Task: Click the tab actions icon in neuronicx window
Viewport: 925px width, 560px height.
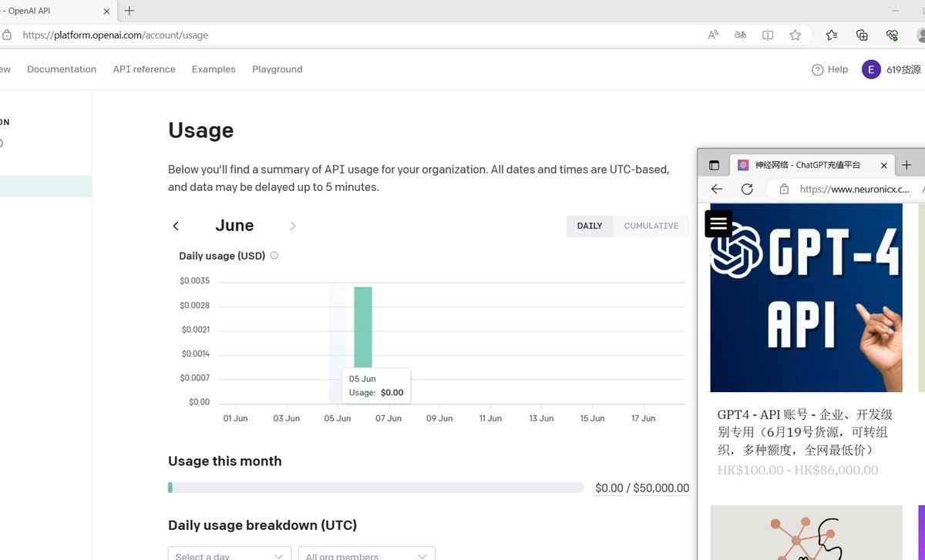Action: (x=714, y=165)
